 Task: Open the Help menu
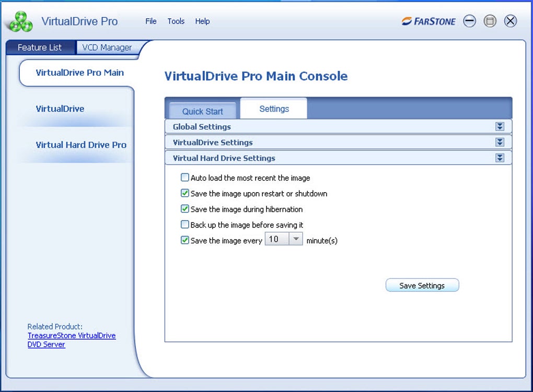(x=202, y=21)
